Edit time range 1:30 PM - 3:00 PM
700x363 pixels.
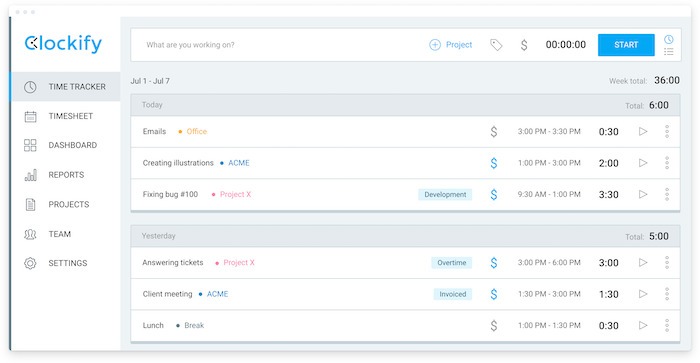(549, 294)
